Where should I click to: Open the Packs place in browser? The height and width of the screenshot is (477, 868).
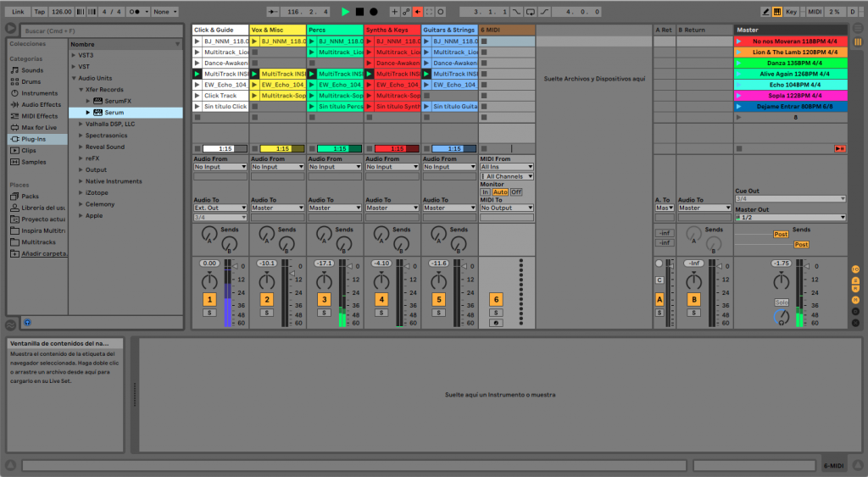click(30, 196)
